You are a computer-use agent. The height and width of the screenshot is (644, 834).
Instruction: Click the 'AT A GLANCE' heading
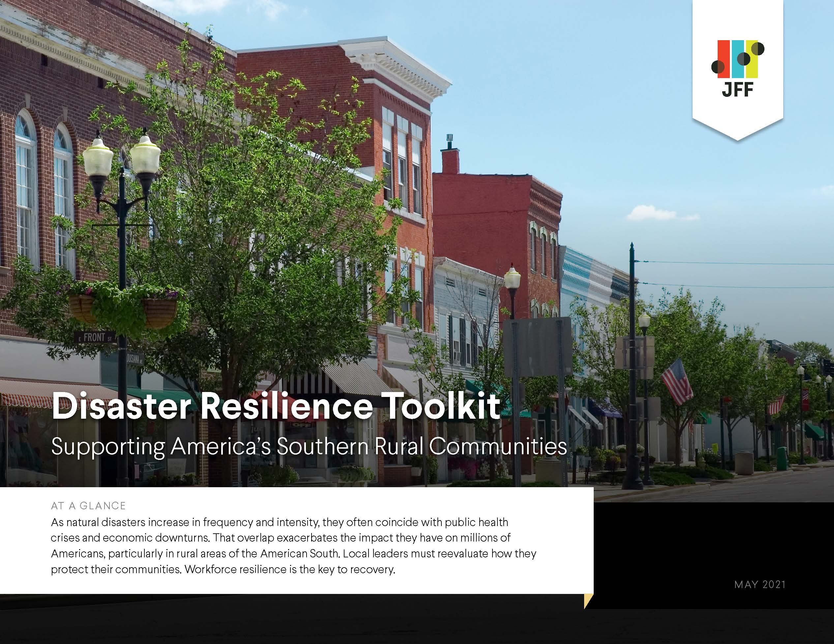[88, 506]
